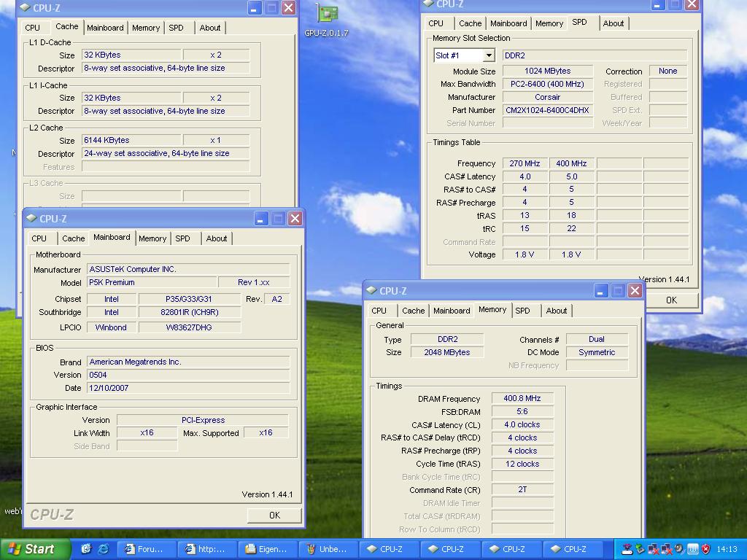Open Mainboard tab in Cache window
The width and height of the screenshot is (747, 560).
105,28
